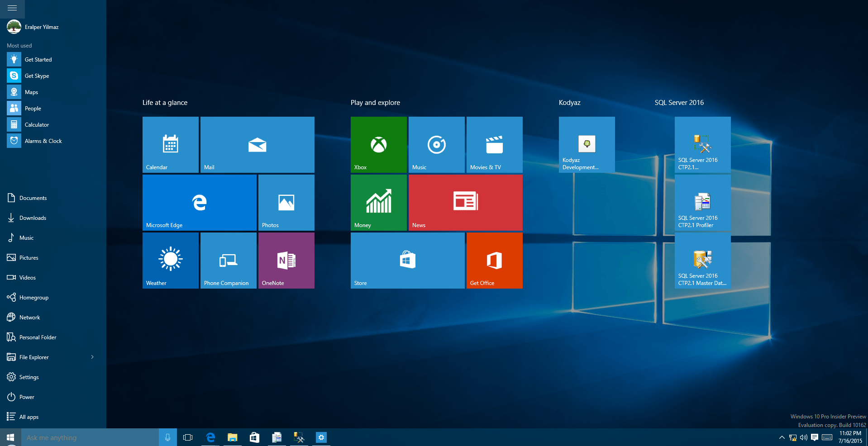Show hidden system tray icons

(x=782, y=437)
